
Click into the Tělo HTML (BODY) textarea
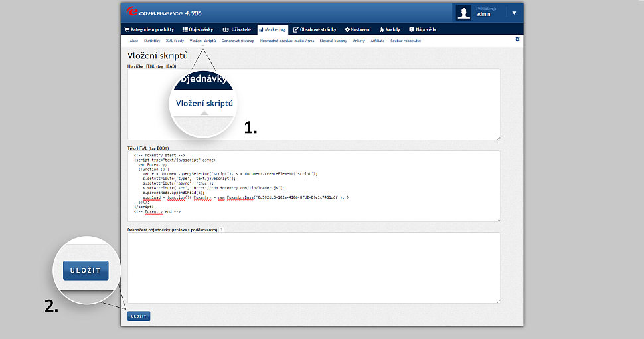[314, 186]
